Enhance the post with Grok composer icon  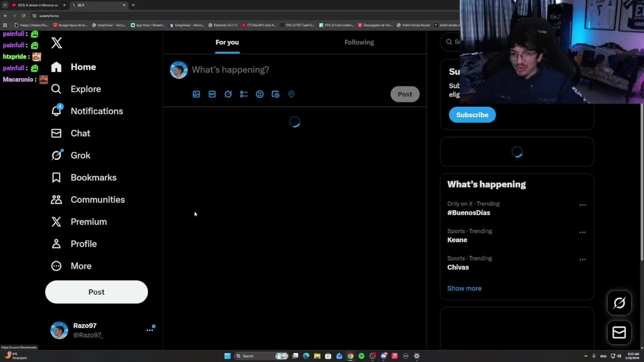click(x=228, y=94)
